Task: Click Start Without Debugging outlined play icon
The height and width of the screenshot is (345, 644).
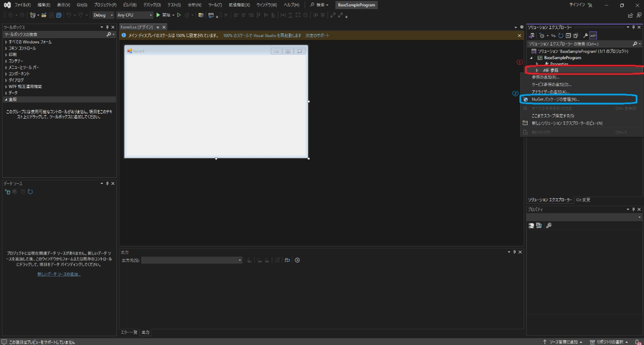Action: [x=179, y=15]
